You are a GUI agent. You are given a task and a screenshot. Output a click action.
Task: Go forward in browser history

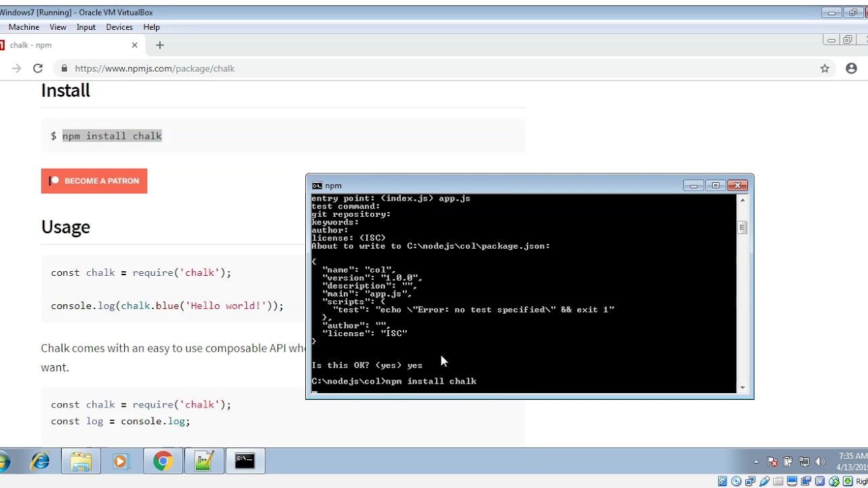click(16, 68)
